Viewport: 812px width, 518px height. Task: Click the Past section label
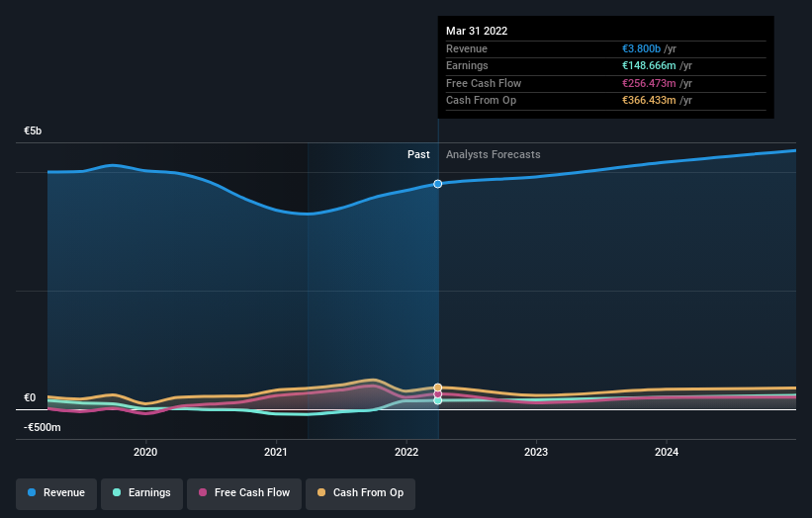pos(418,155)
